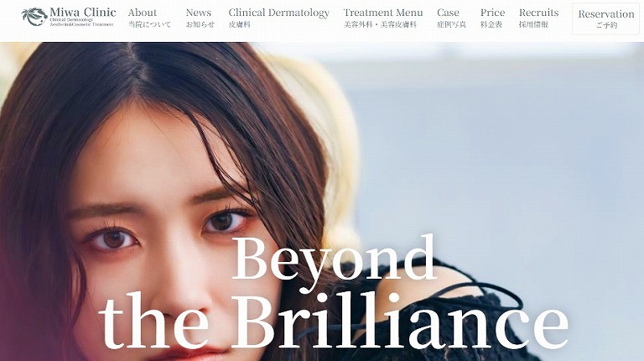644x361 pixels.
Task: Go to the News menu item
Action: click(199, 13)
